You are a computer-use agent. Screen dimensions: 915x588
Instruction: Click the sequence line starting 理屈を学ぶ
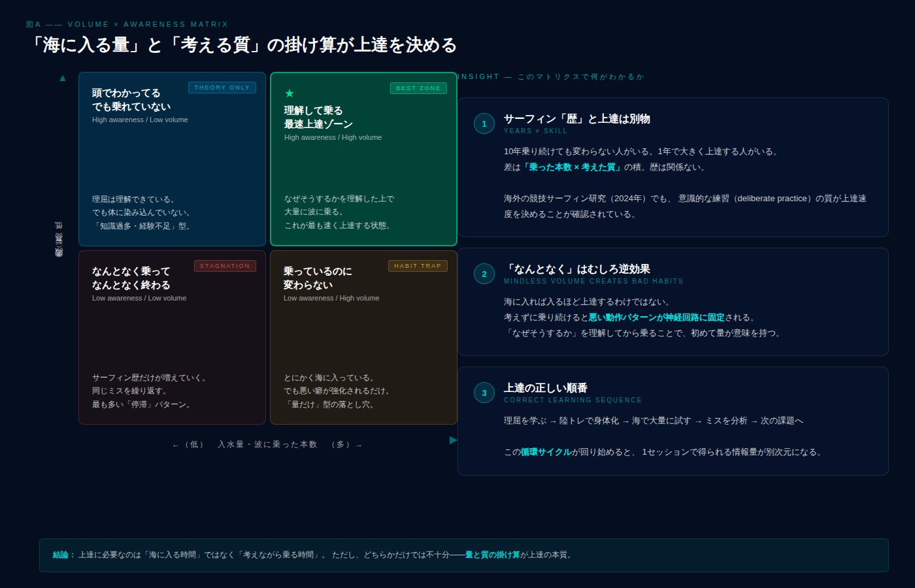coord(654,421)
